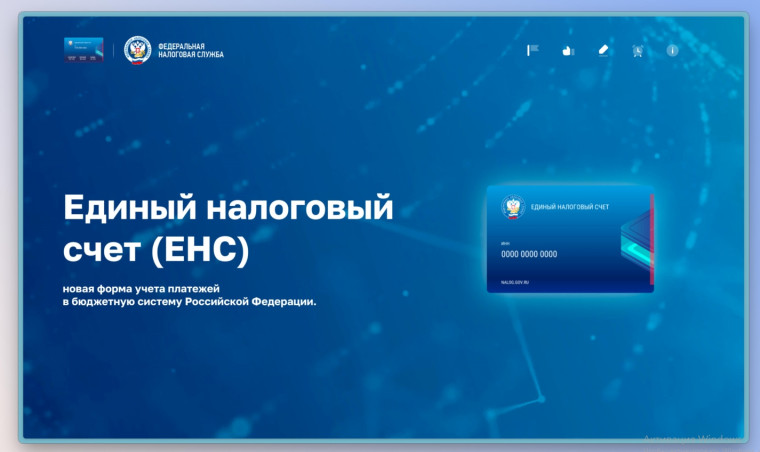Open the alarm clock deadlines icon
The height and width of the screenshot is (452, 760).
pos(638,50)
